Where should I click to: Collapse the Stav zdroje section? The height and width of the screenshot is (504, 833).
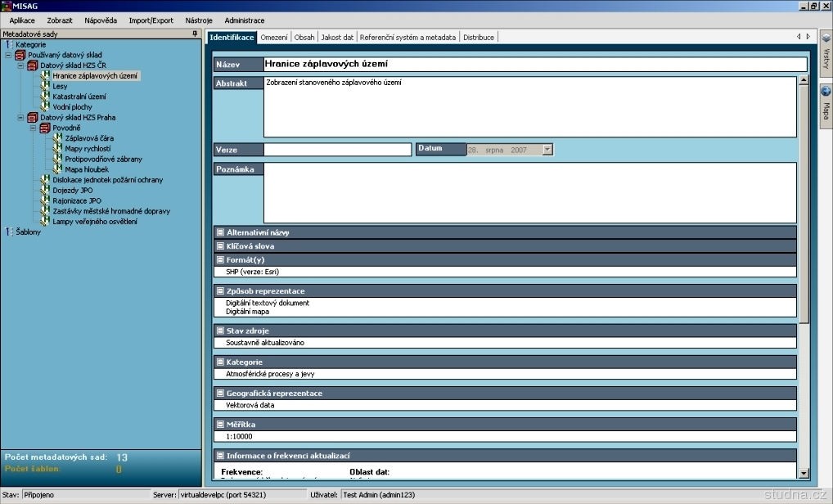220,331
